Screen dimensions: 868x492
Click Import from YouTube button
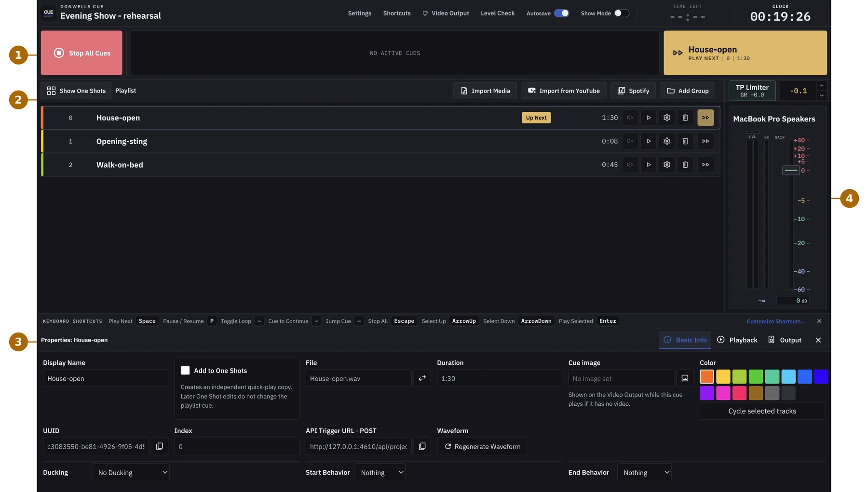(564, 91)
